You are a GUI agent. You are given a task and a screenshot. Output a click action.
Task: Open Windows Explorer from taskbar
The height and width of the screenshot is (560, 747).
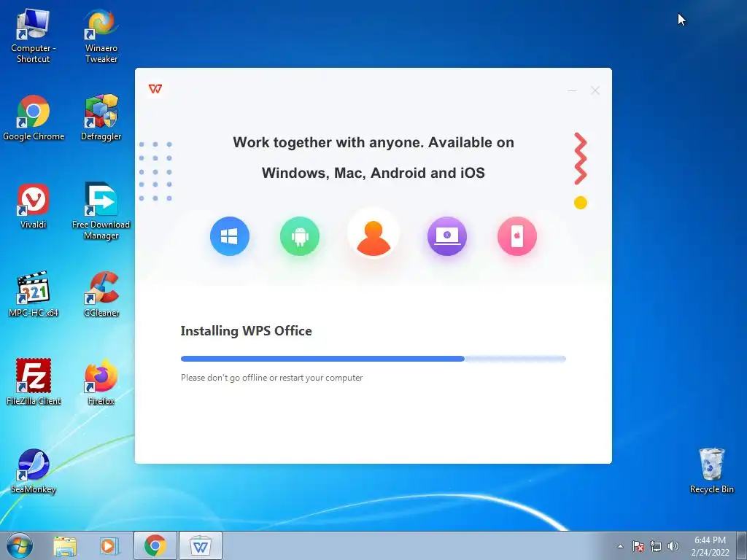65,546
